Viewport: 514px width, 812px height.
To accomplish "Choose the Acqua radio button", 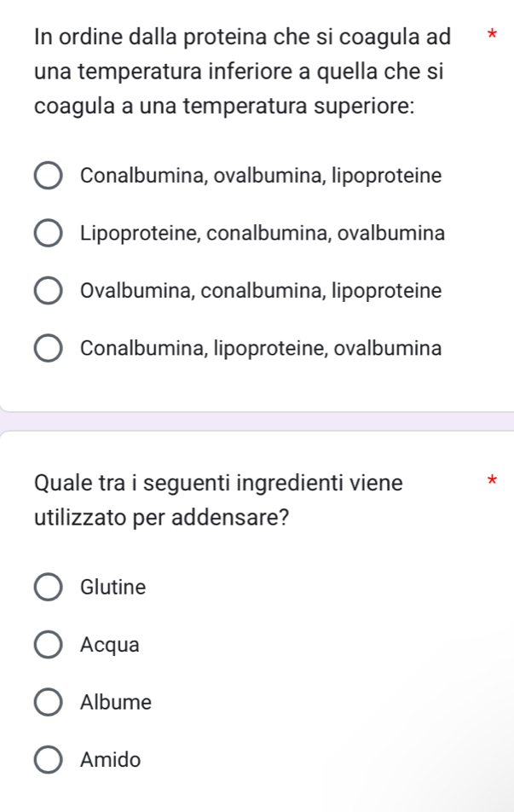I will pos(48,646).
